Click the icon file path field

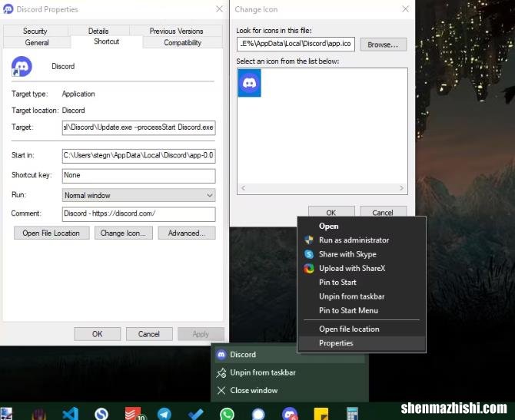[x=296, y=44]
